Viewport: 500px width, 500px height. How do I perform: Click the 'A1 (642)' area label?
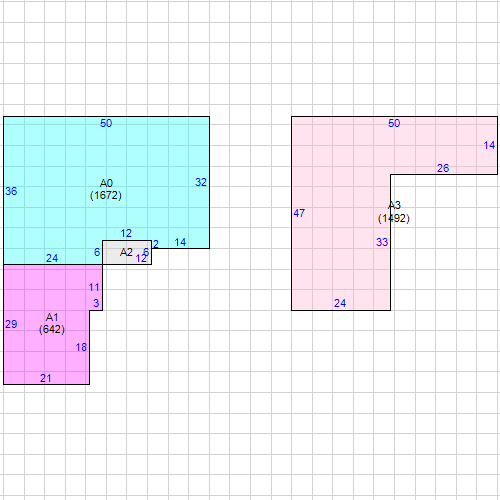coord(52,323)
